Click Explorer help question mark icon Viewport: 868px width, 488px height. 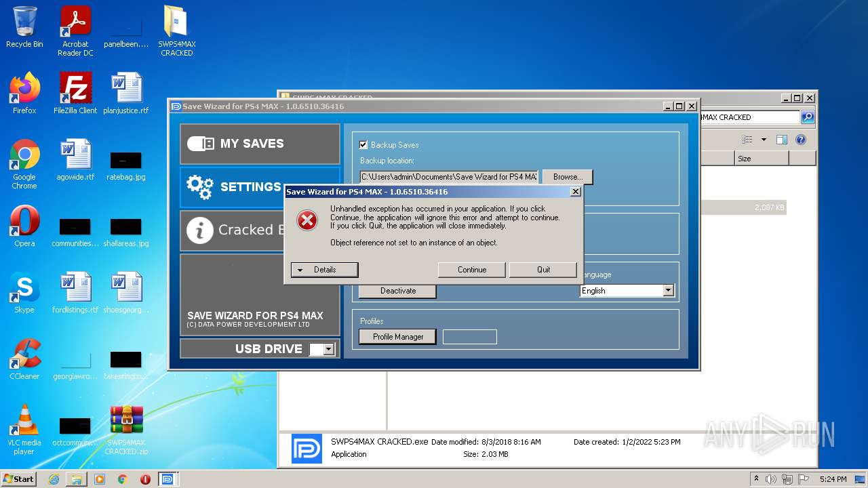coord(801,140)
